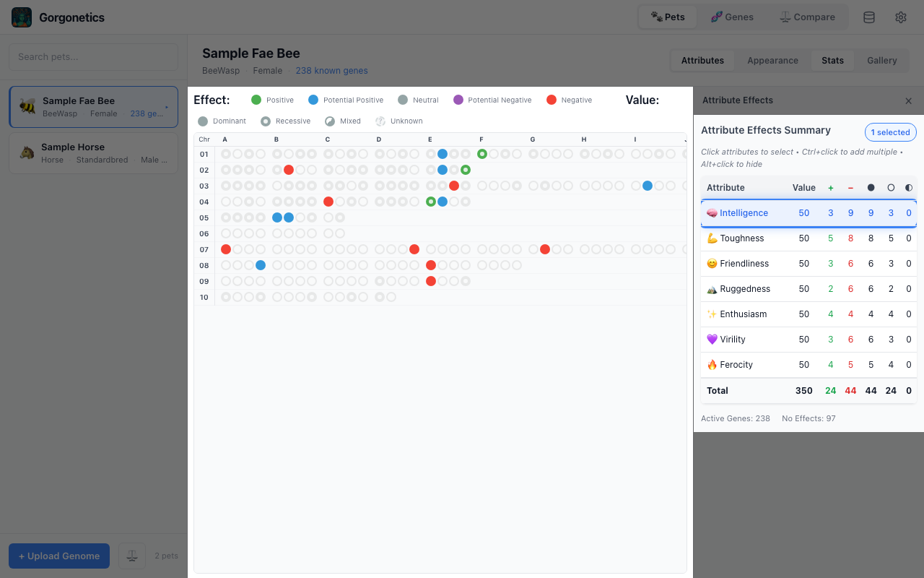The width and height of the screenshot is (924, 578).
Task: Open the database icon in the header
Action: point(869,17)
